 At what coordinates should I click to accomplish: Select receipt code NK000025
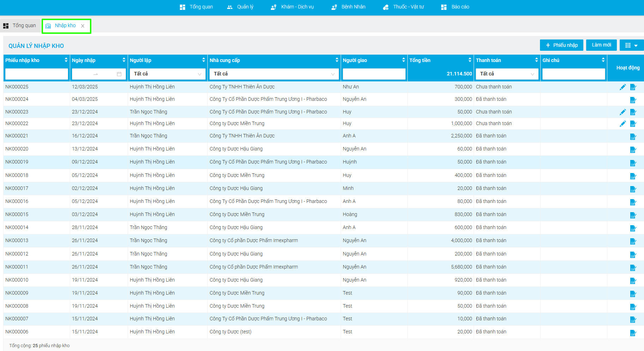click(x=17, y=87)
